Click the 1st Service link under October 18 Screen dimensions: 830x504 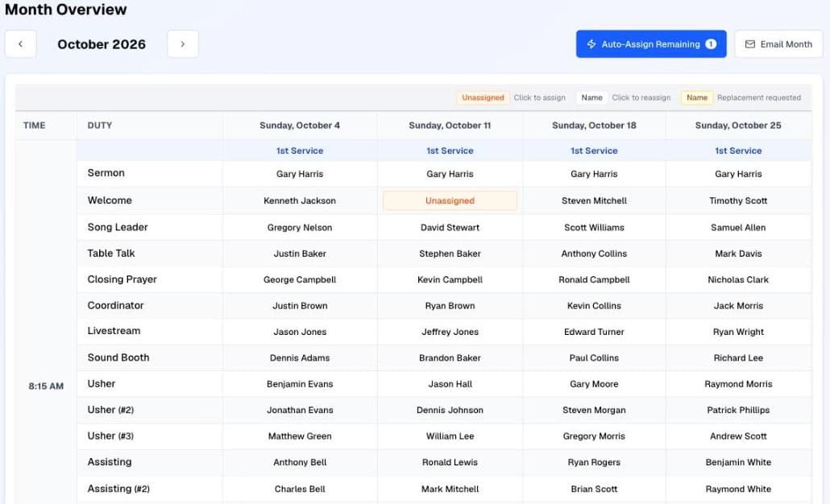tap(594, 151)
